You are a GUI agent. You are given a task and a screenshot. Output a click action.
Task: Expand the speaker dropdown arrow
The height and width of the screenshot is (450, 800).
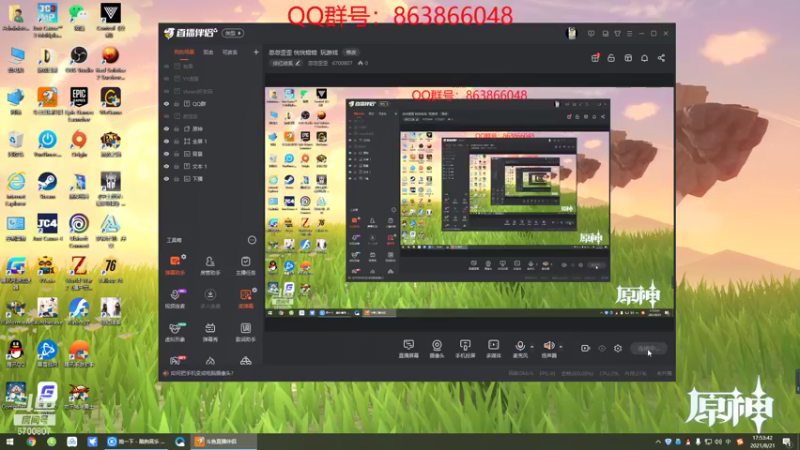(561, 347)
